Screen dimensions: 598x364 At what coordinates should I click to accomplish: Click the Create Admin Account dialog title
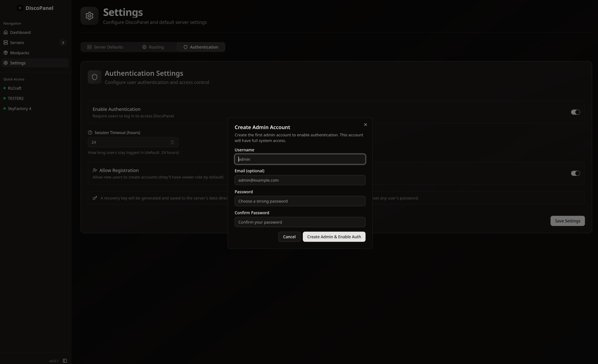(262, 127)
